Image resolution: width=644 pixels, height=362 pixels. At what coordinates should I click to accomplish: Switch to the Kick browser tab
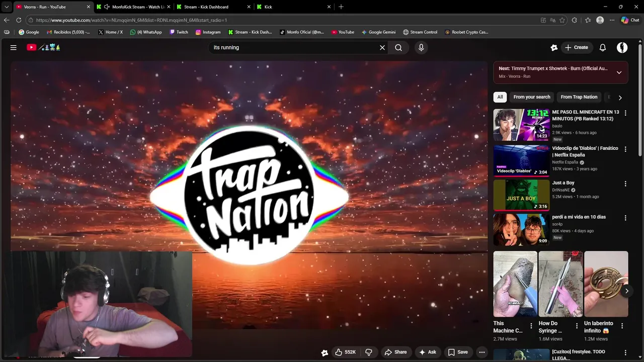pyautogui.click(x=294, y=7)
